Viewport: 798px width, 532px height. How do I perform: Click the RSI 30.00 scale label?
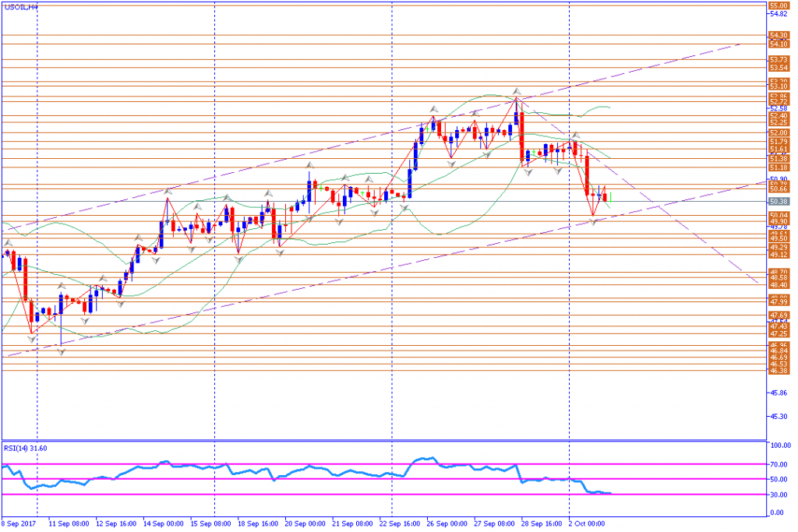click(780, 495)
